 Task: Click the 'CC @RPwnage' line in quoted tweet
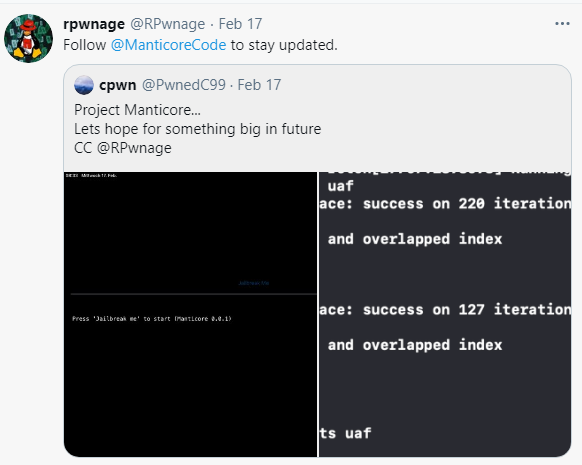[122, 148]
